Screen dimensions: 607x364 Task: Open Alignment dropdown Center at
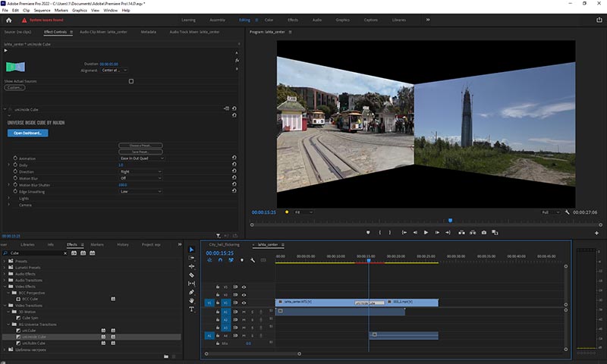(115, 71)
